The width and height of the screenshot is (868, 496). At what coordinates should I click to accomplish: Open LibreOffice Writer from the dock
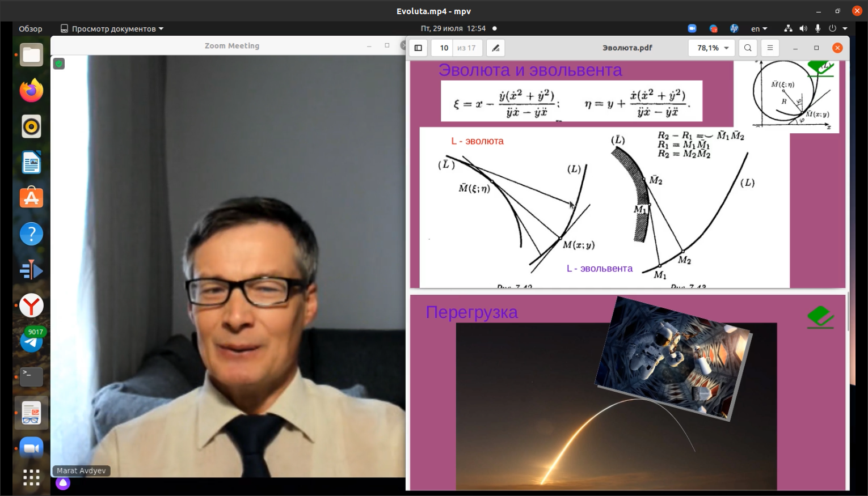click(x=31, y=163)
